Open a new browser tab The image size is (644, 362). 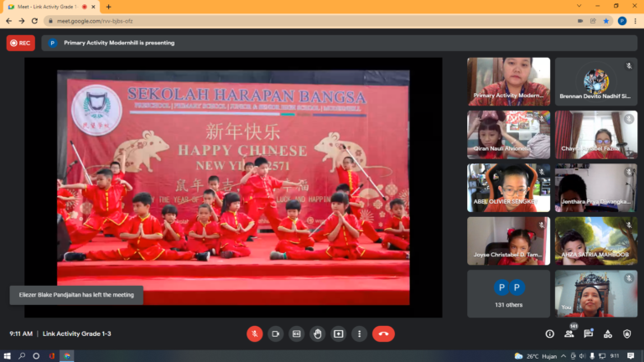click(x=108, y=7)
